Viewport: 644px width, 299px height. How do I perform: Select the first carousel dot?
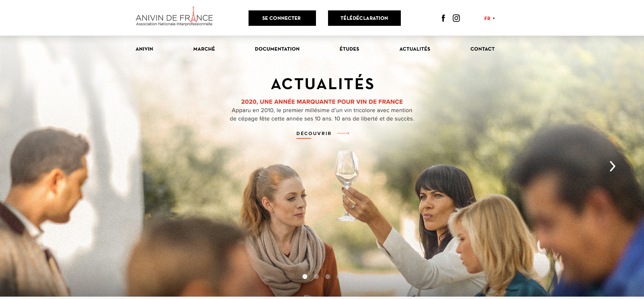pos(305,277)
